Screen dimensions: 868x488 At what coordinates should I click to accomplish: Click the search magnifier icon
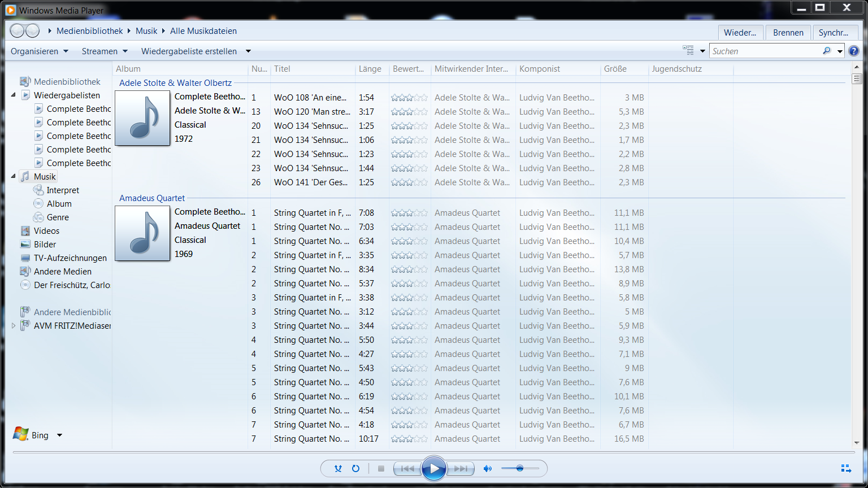[827, 51]
